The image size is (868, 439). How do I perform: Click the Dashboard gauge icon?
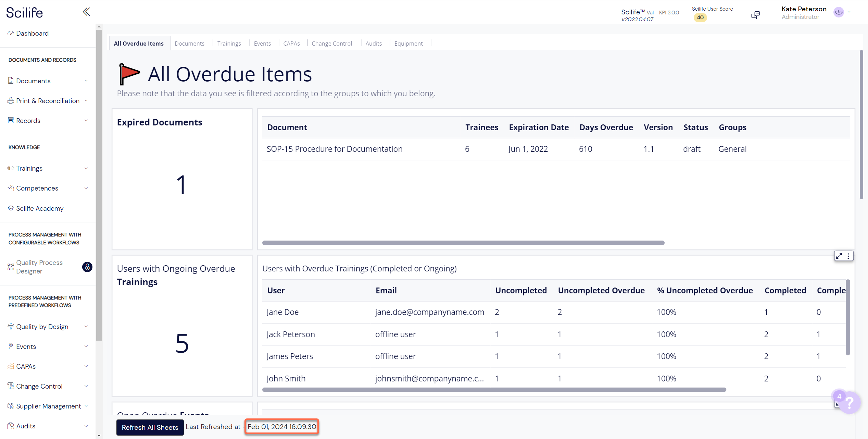coord(11,33)
